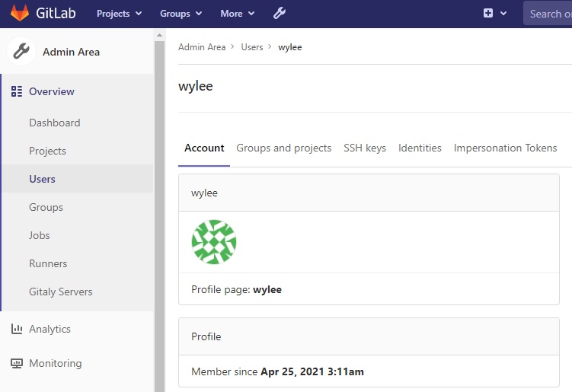This screenshot has width=572, height=392.
Task: Click the Profile card header
Action: tap(369, 336)
